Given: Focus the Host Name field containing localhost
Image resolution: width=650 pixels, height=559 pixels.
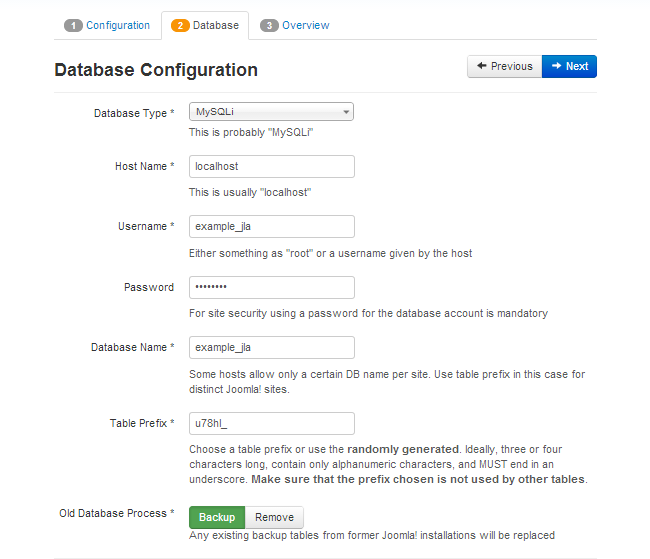Looking at the screenshot, I should [271, 166].
